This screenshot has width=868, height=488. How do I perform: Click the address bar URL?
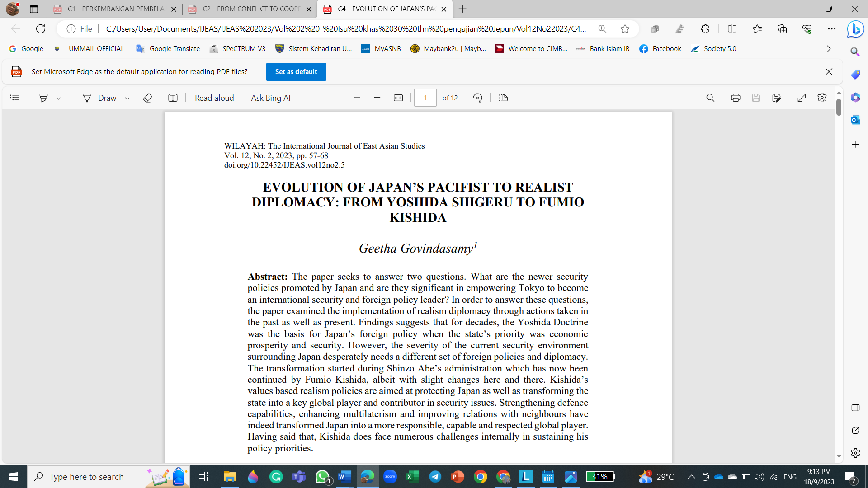346,29
